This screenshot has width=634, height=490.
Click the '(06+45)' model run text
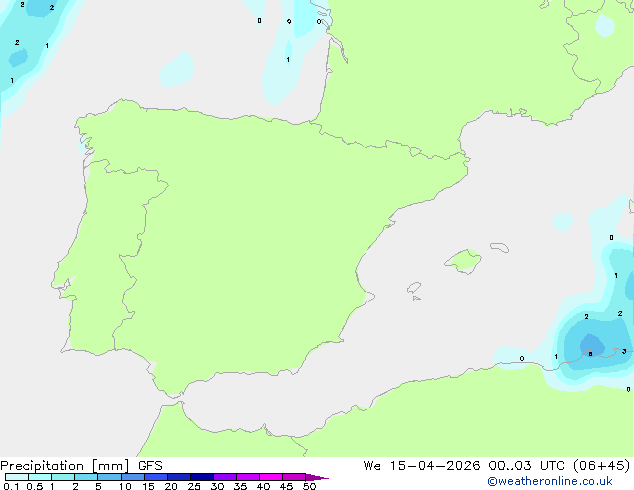point(602,466)
